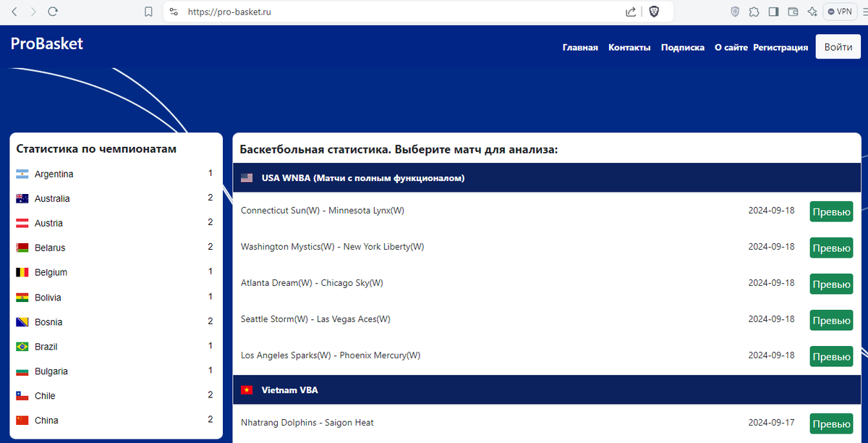Open the Brave Shields lion icon
868x443 pixels.
click(x=654, y=12)
